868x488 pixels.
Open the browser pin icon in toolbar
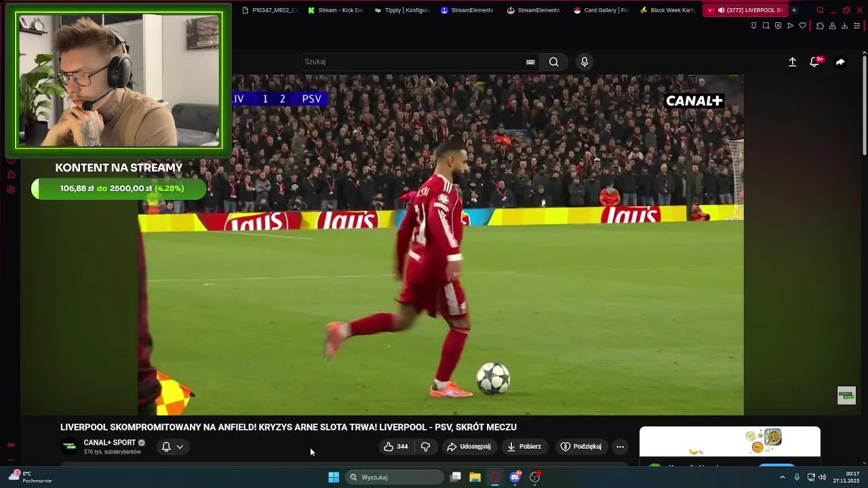click(753, 26)
